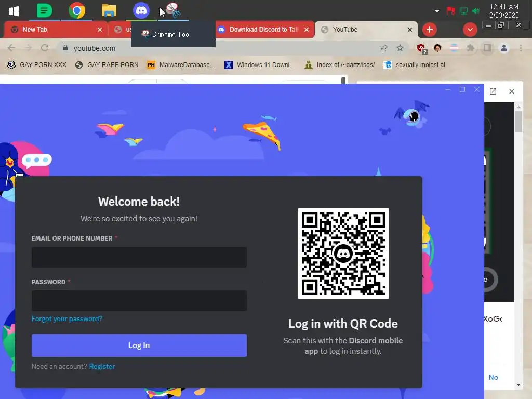Open the clock showing 12:41 AM
Viewport: 532px width, 399px height.
click(x=504, y=11)
